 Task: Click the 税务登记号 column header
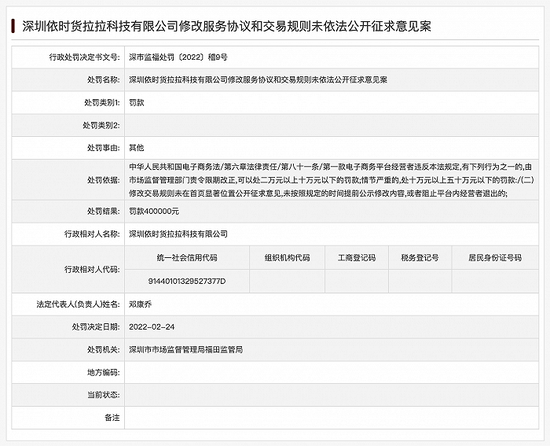click(420, 258)
